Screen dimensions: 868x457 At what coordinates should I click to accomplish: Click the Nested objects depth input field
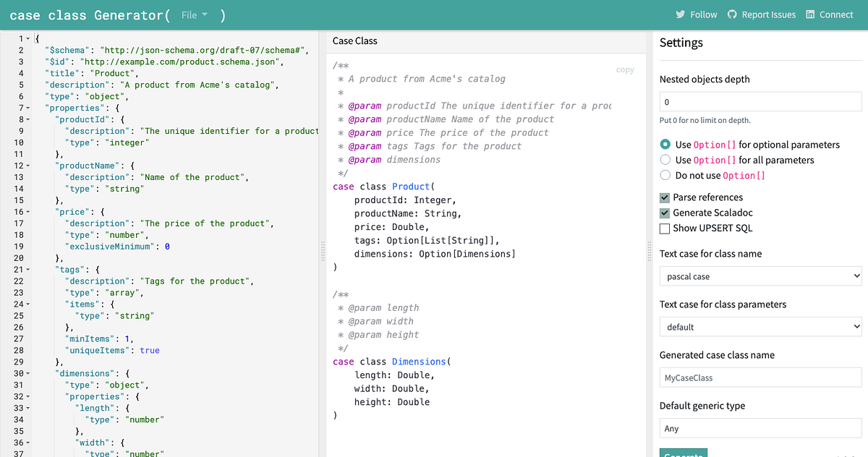[759, 101]
